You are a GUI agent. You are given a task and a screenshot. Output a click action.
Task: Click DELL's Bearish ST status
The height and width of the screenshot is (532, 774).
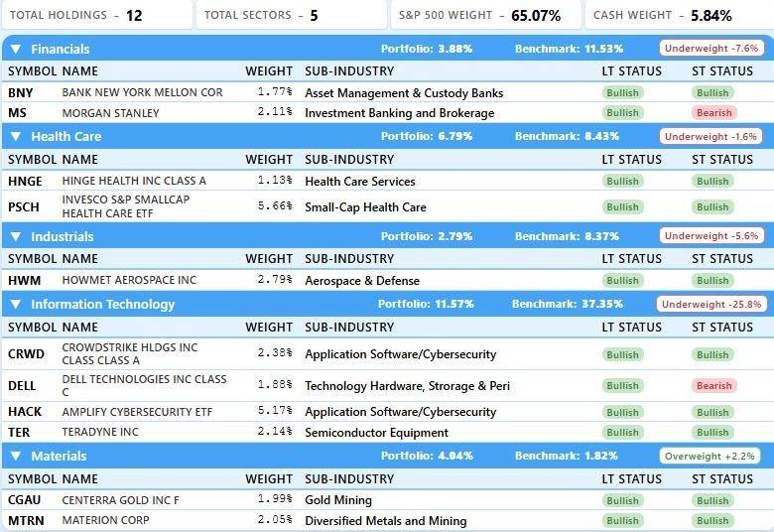[x=713, y=386]
